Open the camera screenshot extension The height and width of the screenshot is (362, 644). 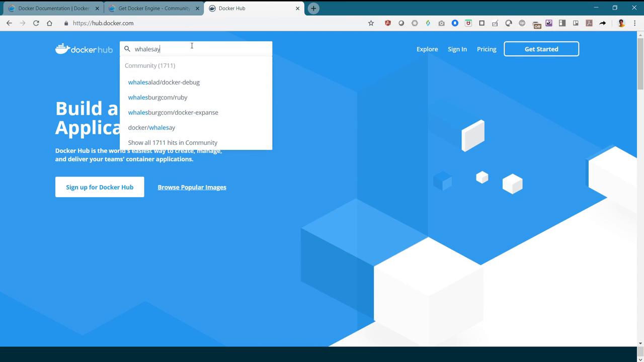(441, 23)
